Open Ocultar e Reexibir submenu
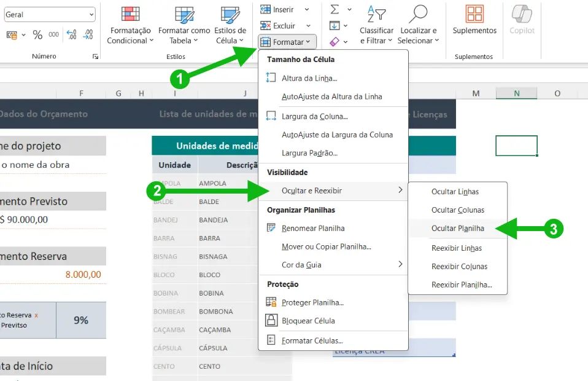 click(x=333, y=190)
